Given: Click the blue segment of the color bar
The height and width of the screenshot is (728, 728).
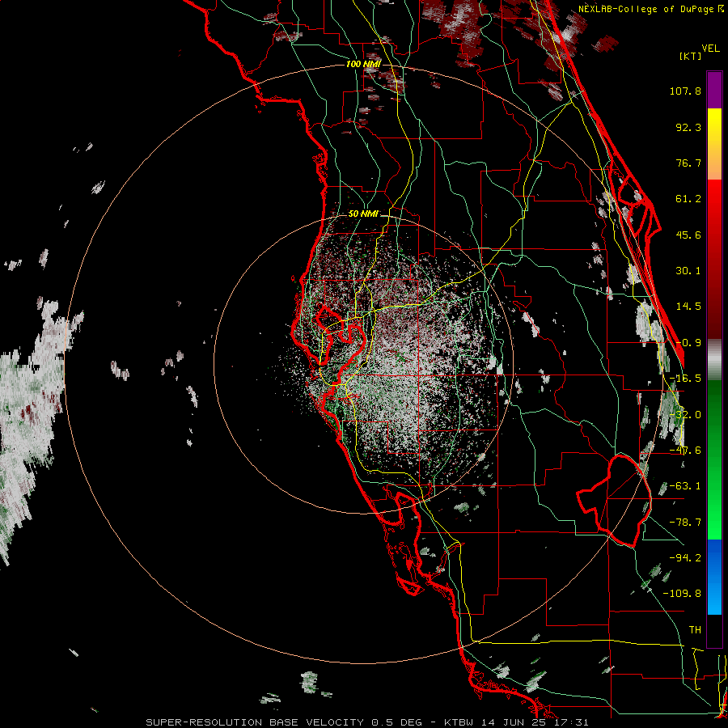Looking at the screenshot, I should (714, 577).
